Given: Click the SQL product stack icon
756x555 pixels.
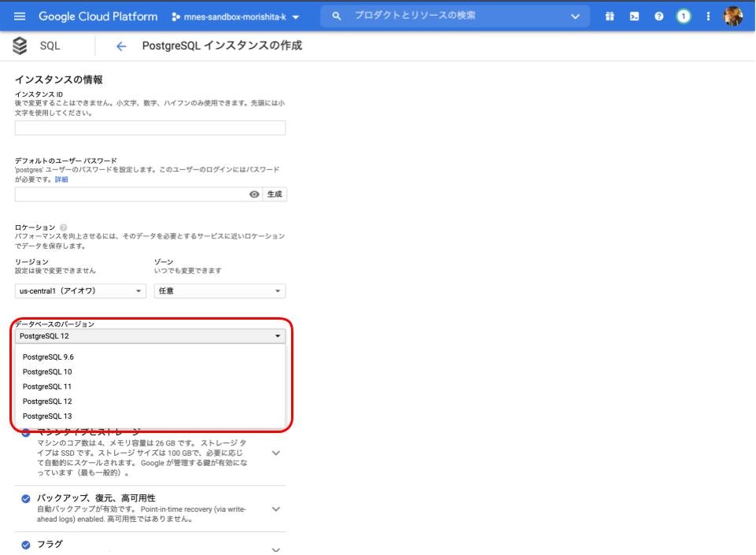Looking at the screenshot, I should coord(20,46).
